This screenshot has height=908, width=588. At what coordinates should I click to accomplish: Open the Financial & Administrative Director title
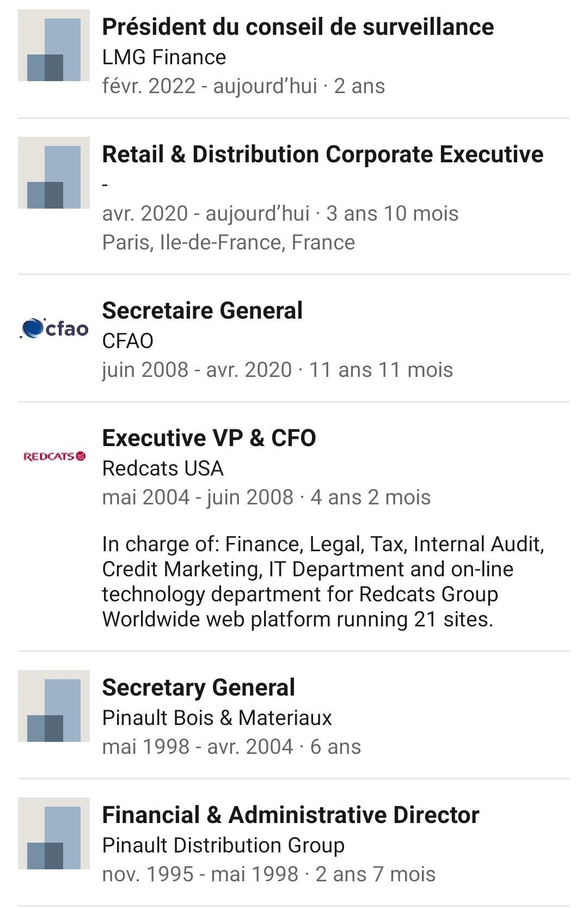[x=290, y=815]
